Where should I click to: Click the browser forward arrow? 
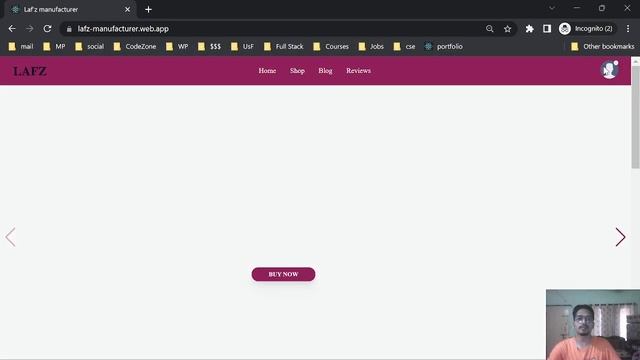coord(29,29)
